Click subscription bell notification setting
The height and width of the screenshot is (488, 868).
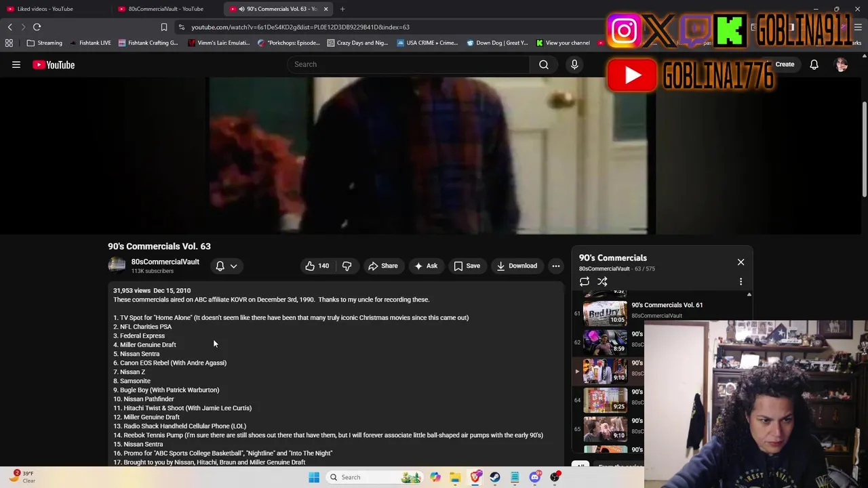tap(220, 266)
